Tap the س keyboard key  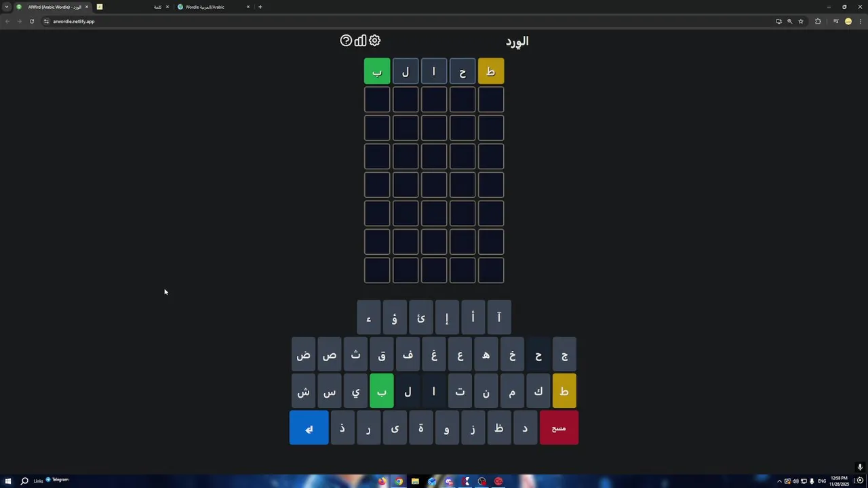click(x=330, y=391)
